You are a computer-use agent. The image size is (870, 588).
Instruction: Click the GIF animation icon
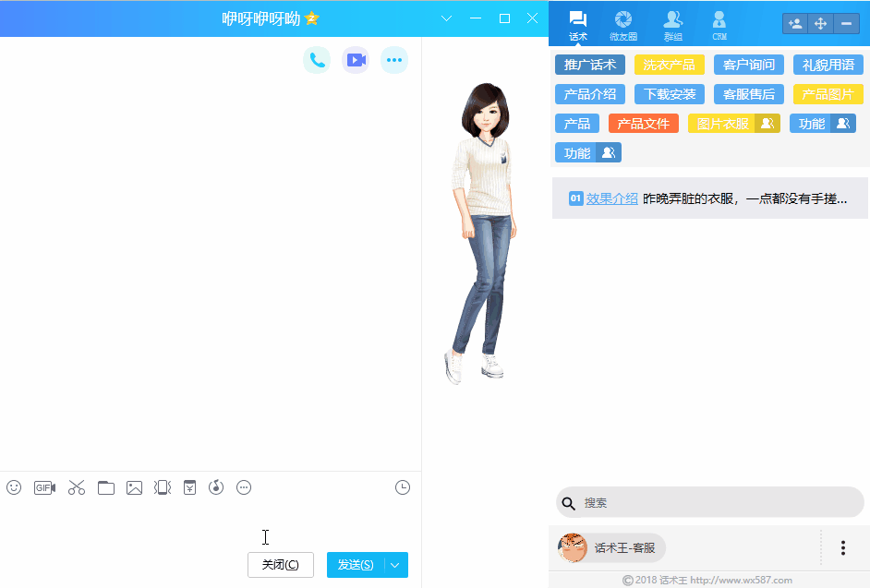tap(44, 487)
